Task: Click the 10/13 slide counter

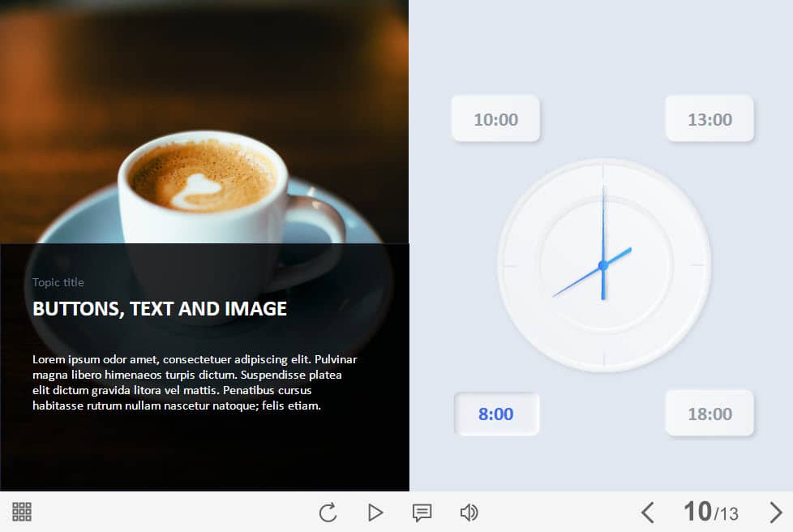Action: tap(710, 512)
